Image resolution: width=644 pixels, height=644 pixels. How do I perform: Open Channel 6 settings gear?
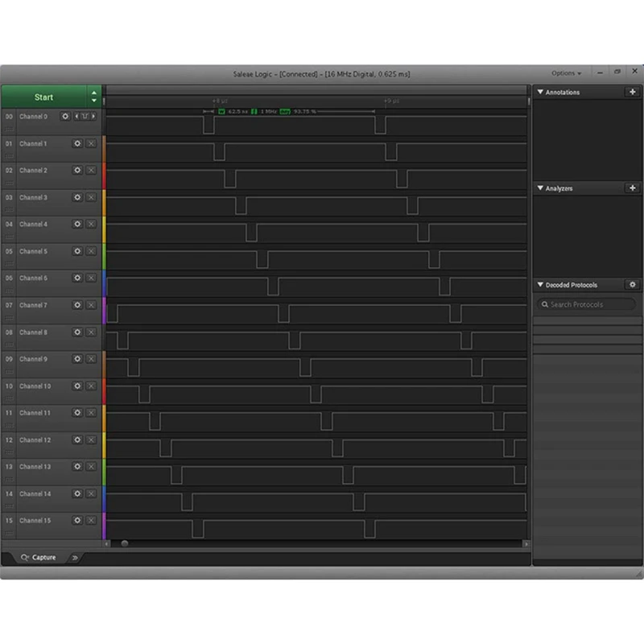click(x=77, y=278)
